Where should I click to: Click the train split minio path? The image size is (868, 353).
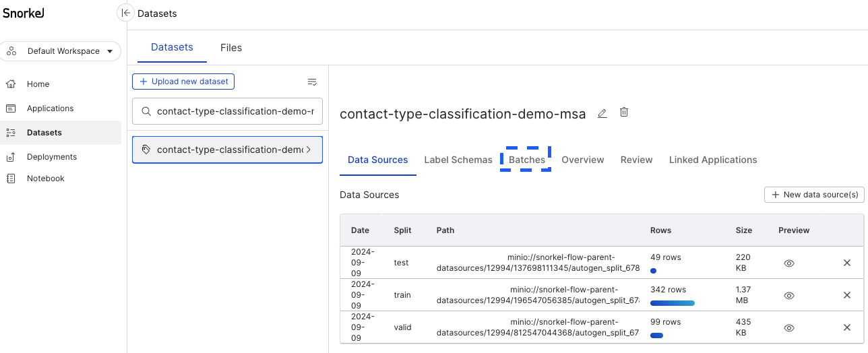tap(538, 295)
